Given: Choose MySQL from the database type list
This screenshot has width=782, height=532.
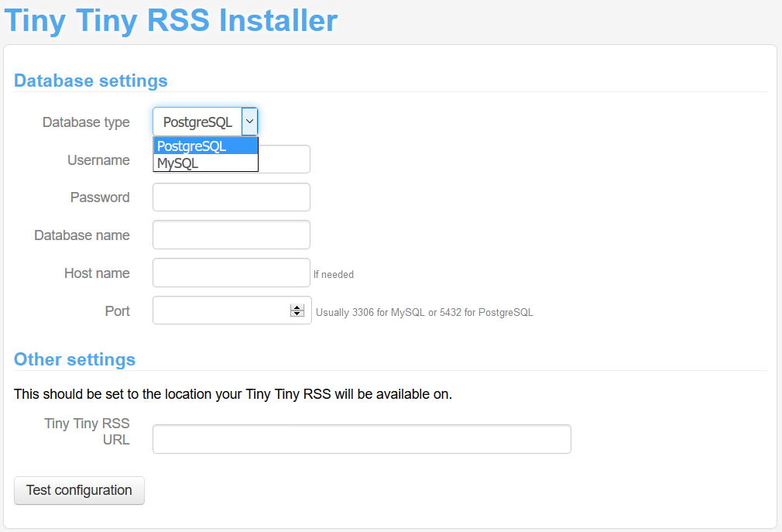Looking at the screenshot, I should [205, 163].
